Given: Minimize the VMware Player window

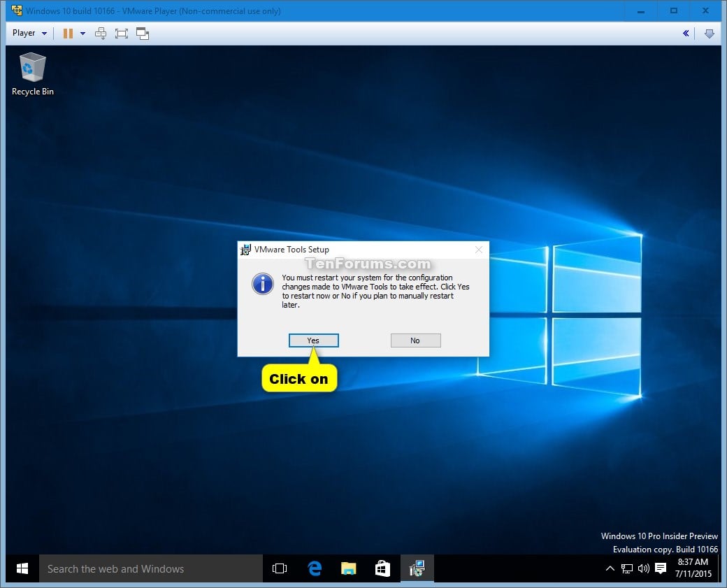Looking at the screenshot, I should click(x=641, y=10).
